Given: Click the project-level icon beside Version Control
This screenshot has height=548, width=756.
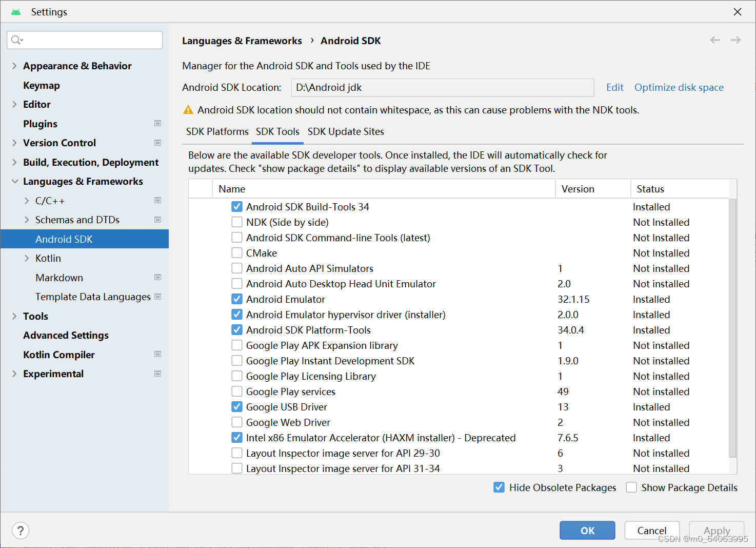Looking at the screenshot, I should point(158,143).
